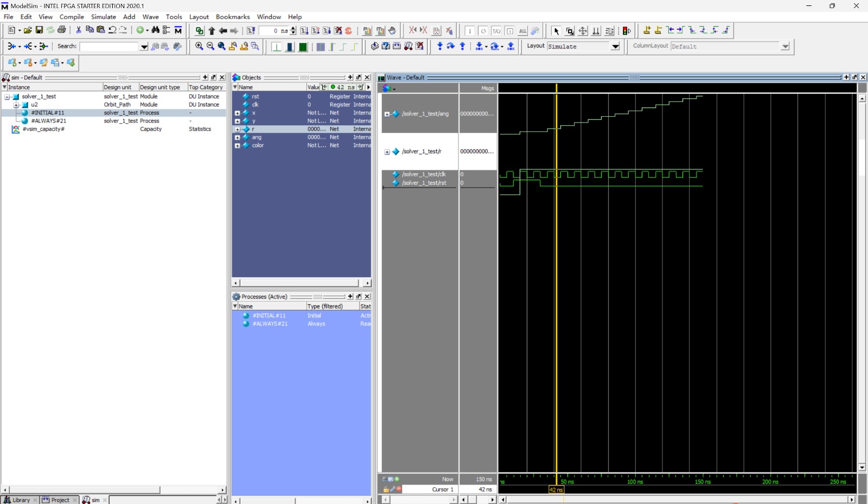Open the Simulate menu
This screenshot has width=868, height=504.
click(104, 17)
